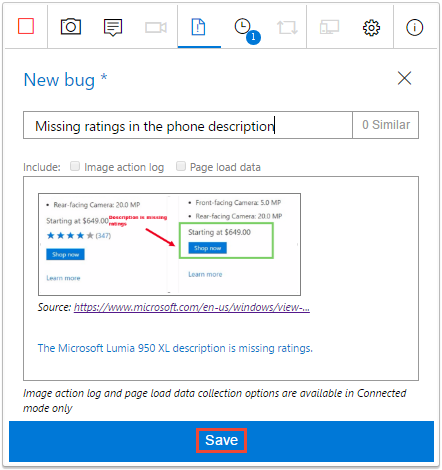
Task: Select the create bug document icon
Action: [198, 27]
